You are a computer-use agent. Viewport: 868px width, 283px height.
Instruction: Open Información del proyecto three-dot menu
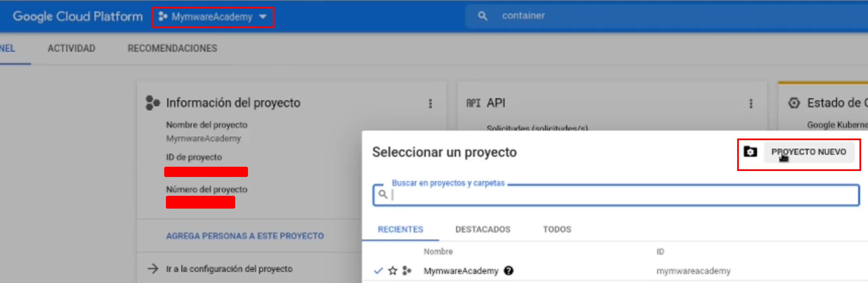point(430,103)
